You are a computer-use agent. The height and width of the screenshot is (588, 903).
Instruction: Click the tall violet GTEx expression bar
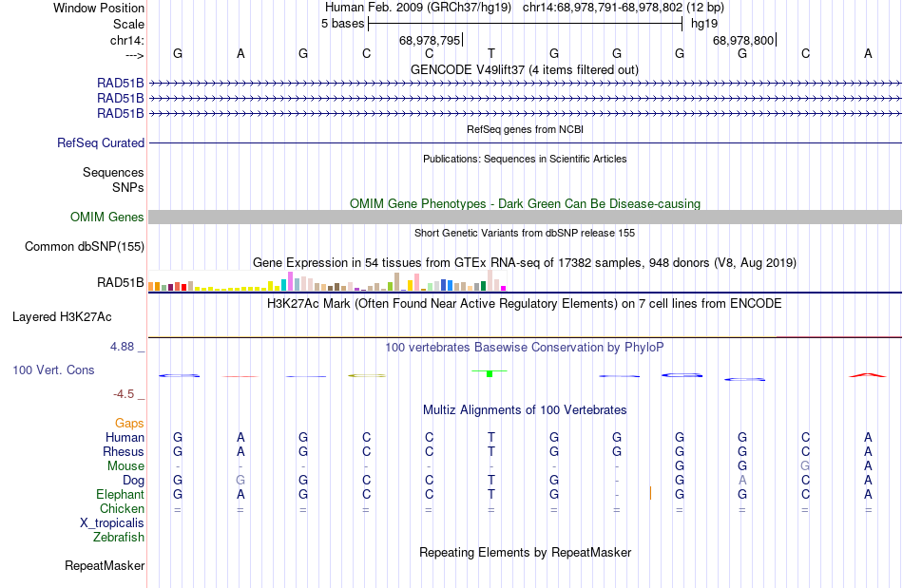click(290, 281)
